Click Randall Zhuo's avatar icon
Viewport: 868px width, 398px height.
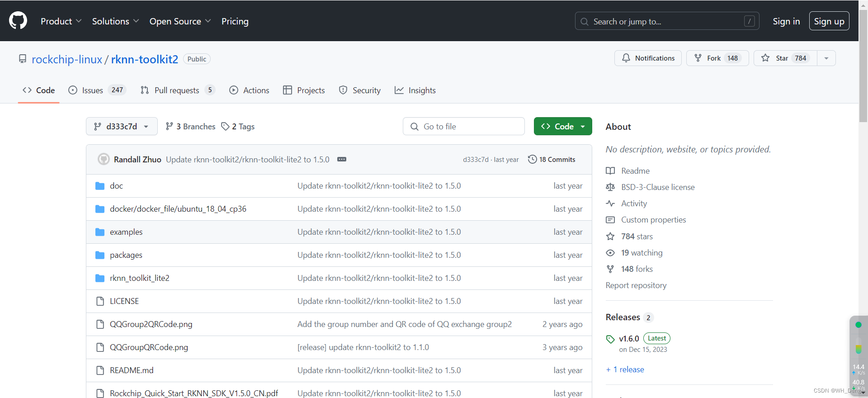click(104, 159)
